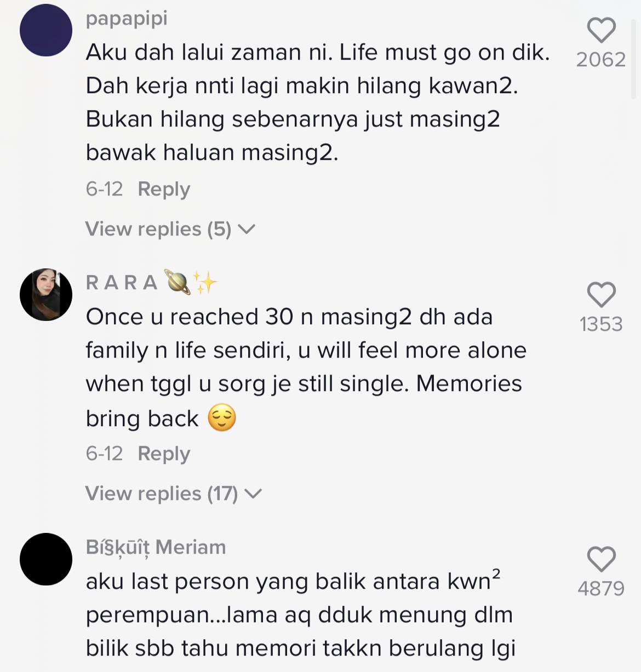Open the papapipi username link
The width and height of the screenshot is (641, 672).
tap(127, 19)
